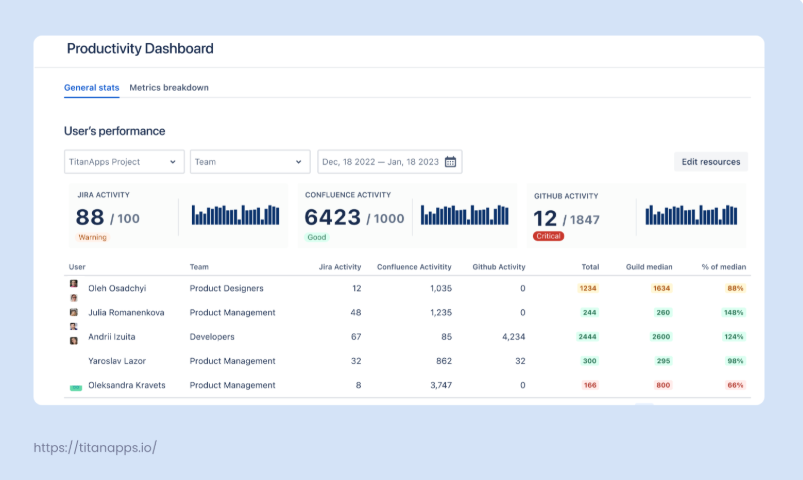This screenshot has width=803, height=480.
Task: Click the Jira Activity bar sparkline chart
Action: point(235,215)
